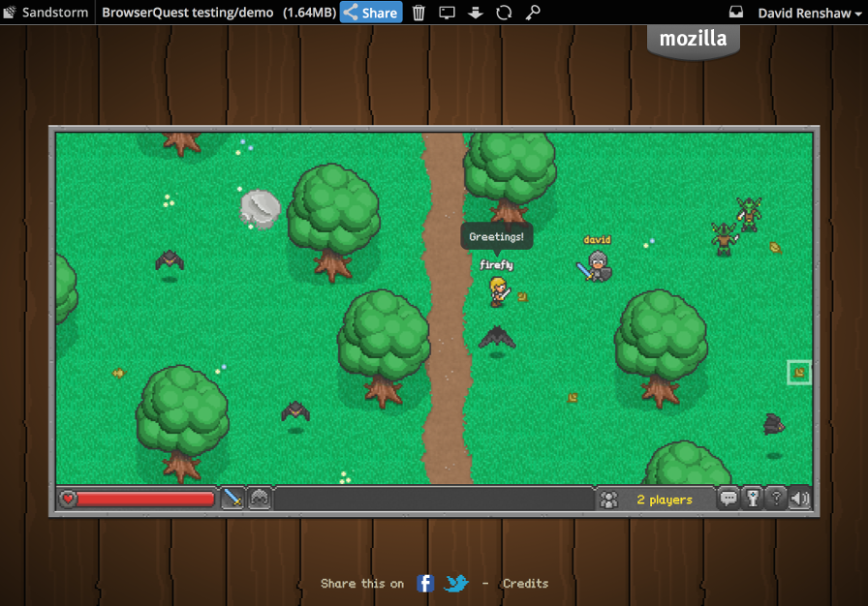Screen dimensions: 868x606
Task: Click the heart health icon
Action: (68, 499)
